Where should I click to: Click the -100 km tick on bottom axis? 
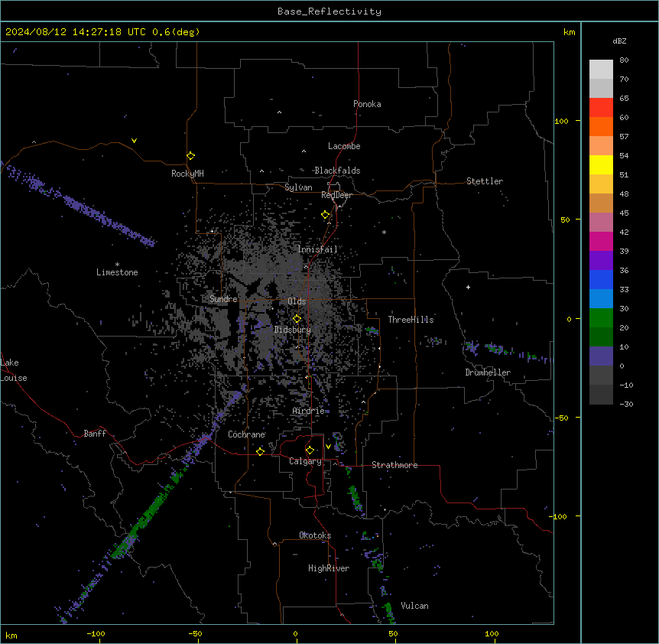click(96, 633)
